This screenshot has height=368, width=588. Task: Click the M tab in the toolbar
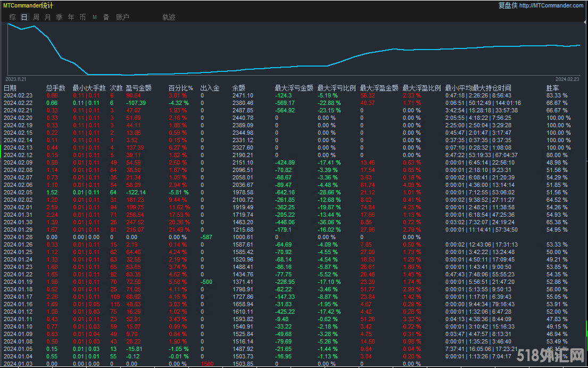point(94,17)
